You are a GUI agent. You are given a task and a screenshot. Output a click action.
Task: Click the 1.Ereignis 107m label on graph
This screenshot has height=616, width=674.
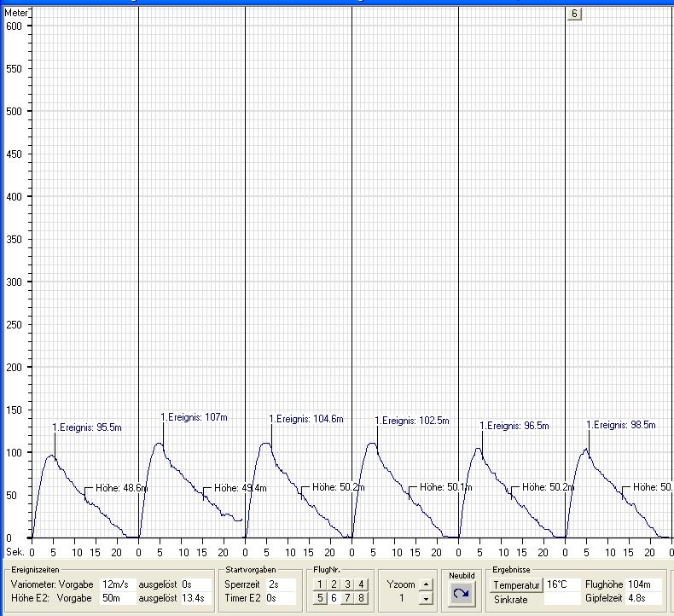[x=193, y=418]
